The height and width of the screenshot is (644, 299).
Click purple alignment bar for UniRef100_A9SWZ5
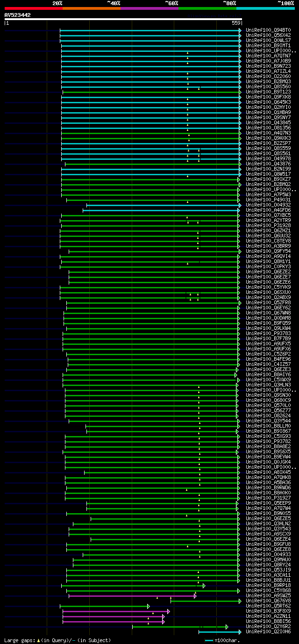click(132, 596)
